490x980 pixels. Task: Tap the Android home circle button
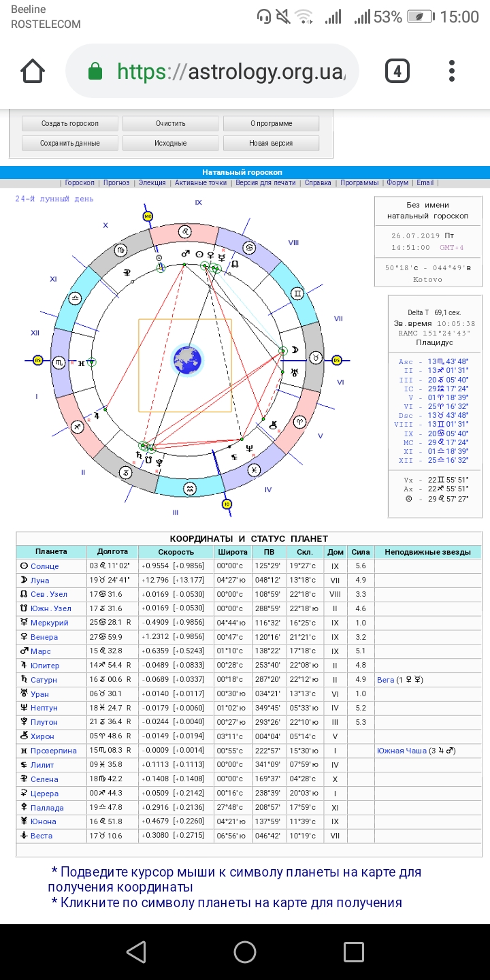pos(245,951)
